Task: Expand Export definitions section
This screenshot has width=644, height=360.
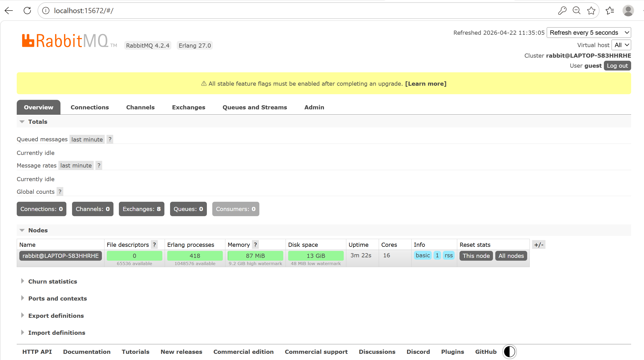Action: pos(52,316)
